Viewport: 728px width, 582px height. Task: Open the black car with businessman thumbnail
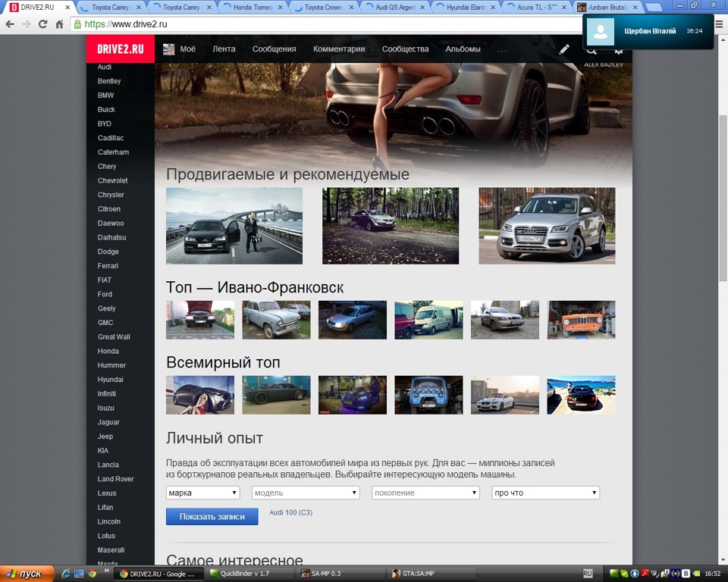pos(234,226)
